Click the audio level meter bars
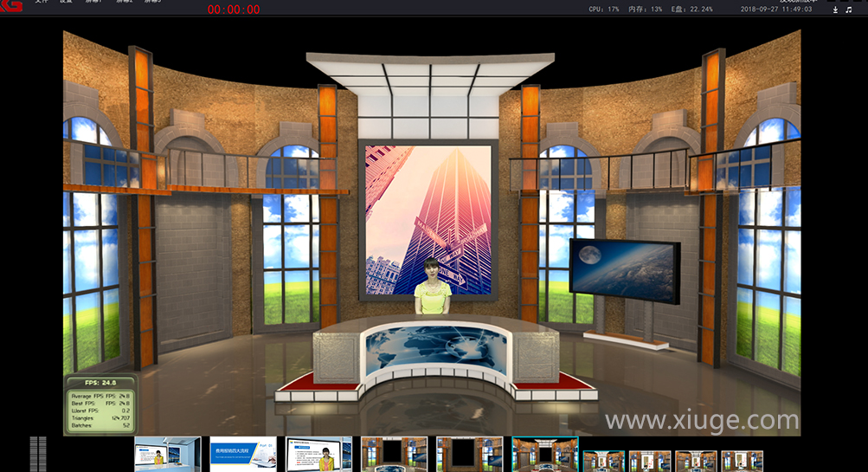Screen dimensions: 868x472 pyautogui.click(x=37, y=454)
